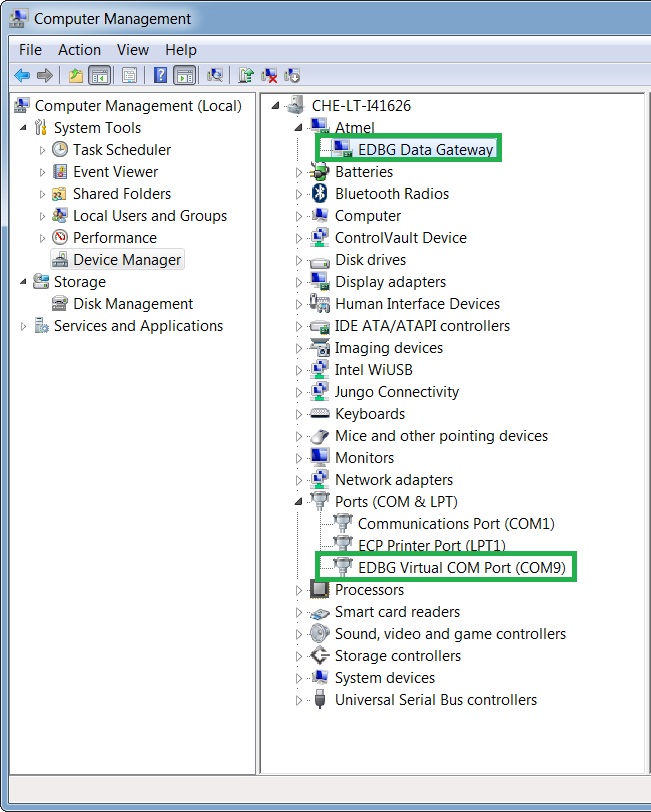Click the Update driver software icon

coord(245,76)
